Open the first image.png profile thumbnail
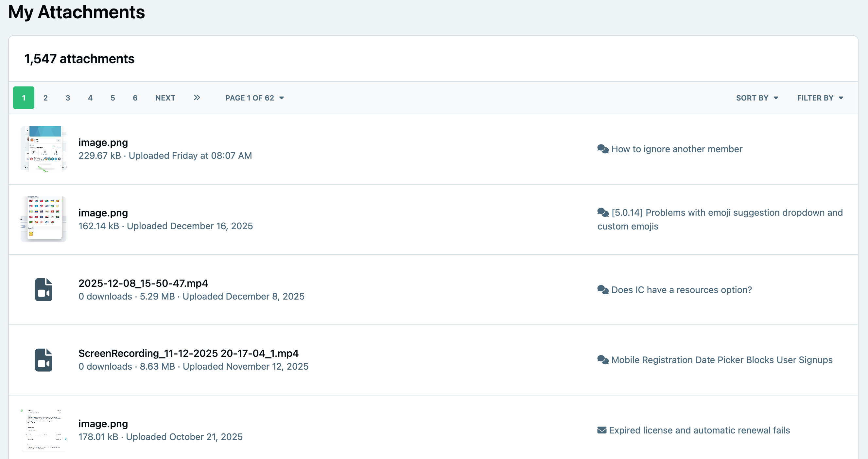Viewport: 868px width, 459px height. 43,149
